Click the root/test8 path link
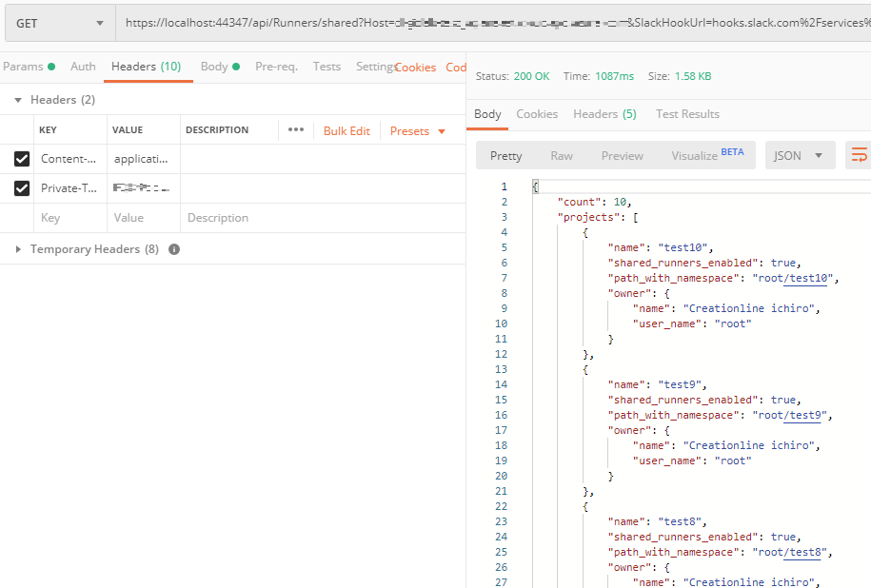This screenshot has width=871, height=588. pyautogui.click(x=802, y=553)
